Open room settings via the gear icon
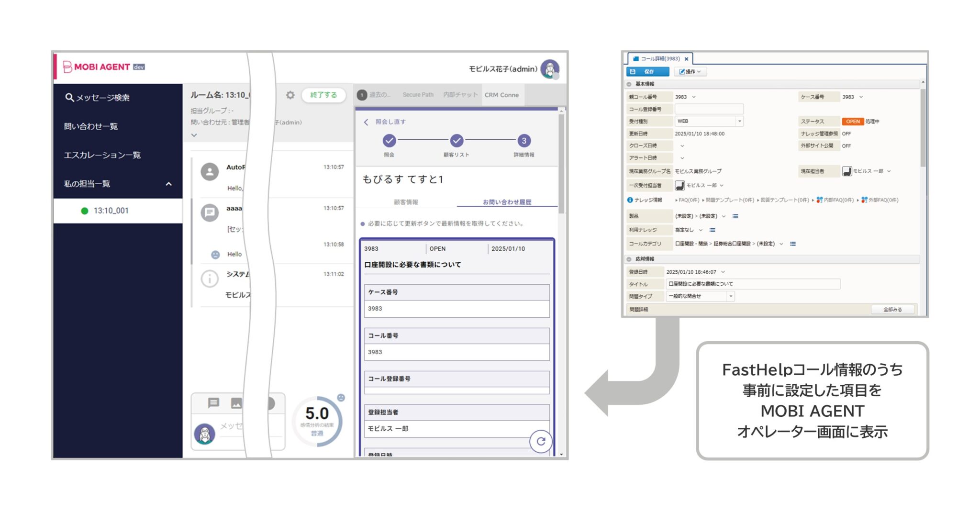 [x=290, y=95]
